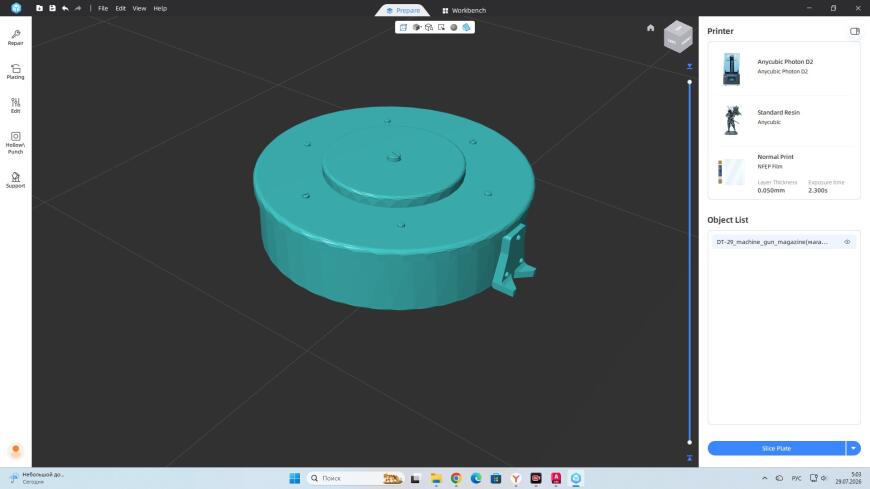870x489 pixels.
Task: Open Yandex Browser from the taskbar
Action: (x=516, y=478)
